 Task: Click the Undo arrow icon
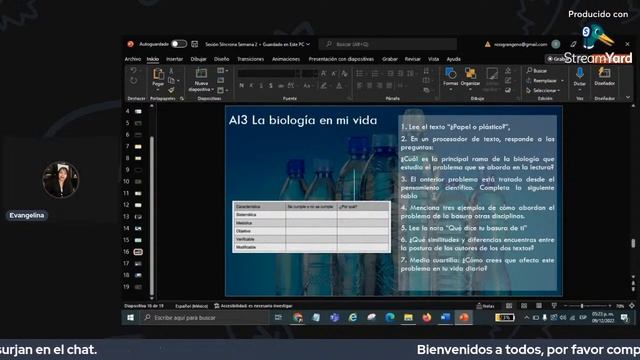[133, 71]
